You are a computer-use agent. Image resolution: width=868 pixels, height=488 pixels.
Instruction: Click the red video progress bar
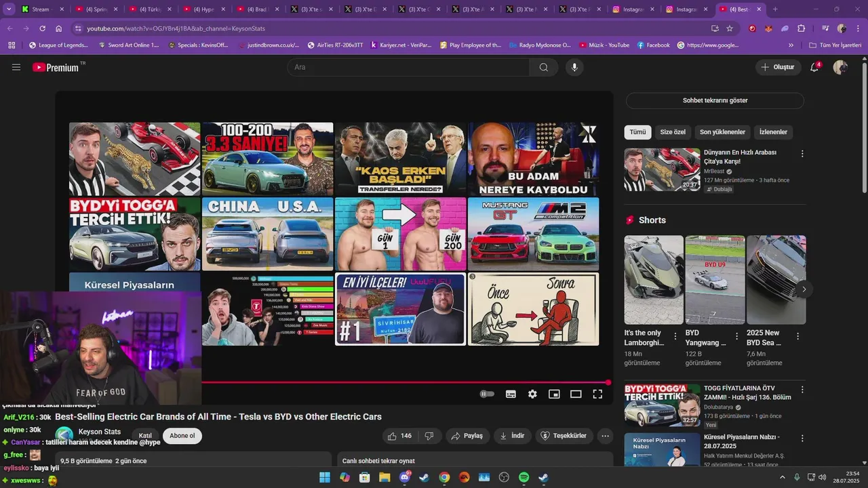[x=406, y=382]
